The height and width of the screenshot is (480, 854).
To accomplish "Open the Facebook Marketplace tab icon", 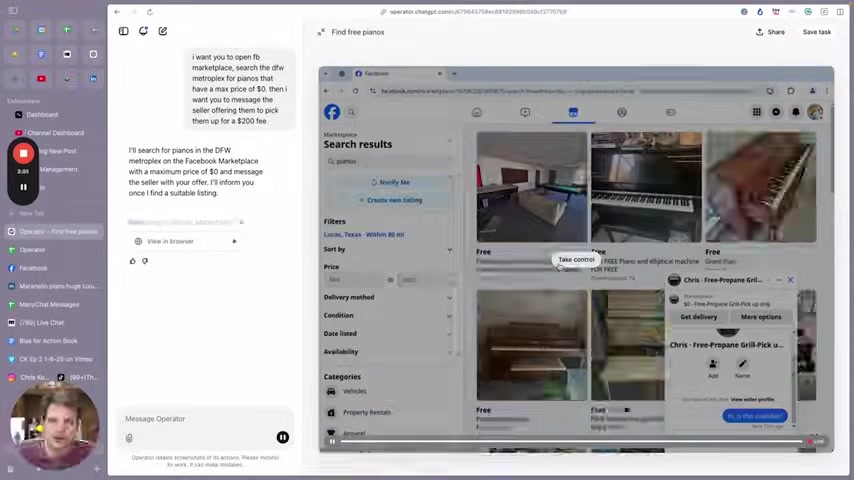I will (573, 112).
